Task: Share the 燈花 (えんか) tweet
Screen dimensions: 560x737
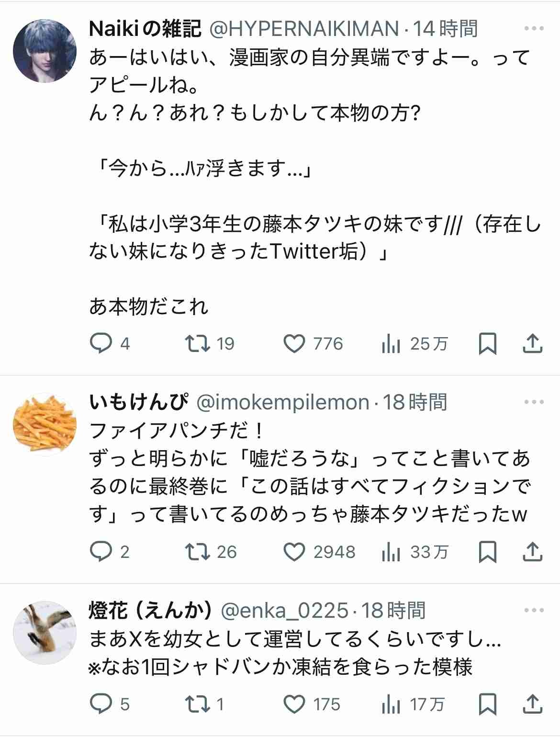Action: (x=531, y=704)
